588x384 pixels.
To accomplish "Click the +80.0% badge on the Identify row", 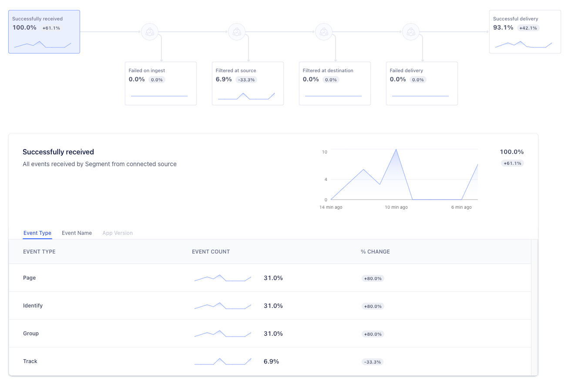I will tap(373, 306).
